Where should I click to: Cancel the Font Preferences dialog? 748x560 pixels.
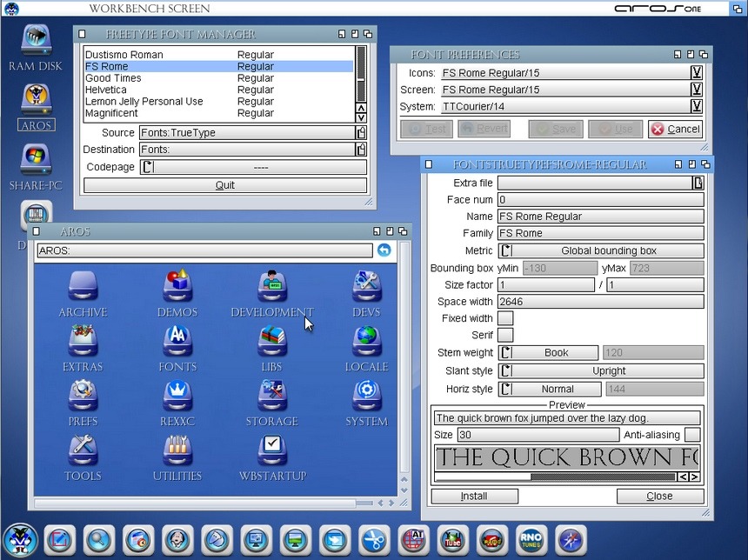click(x=676, y=129)
